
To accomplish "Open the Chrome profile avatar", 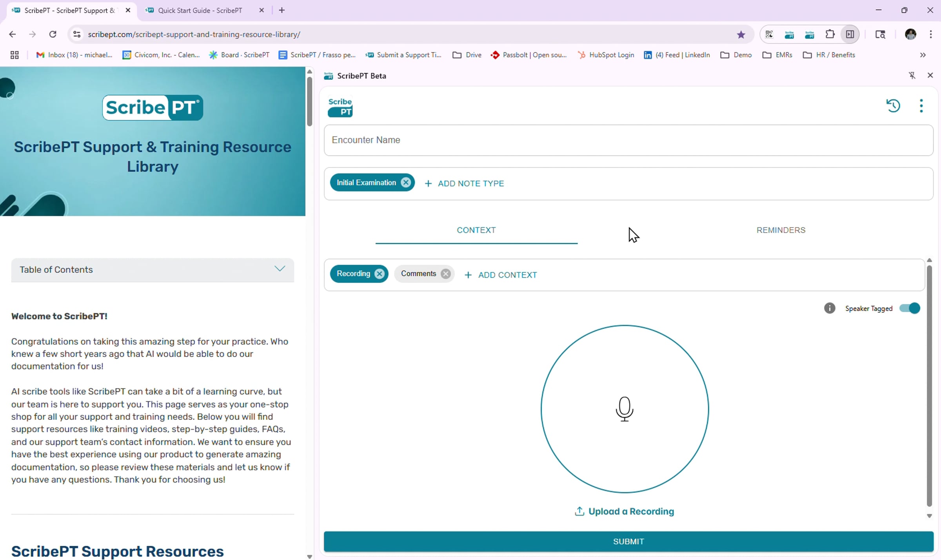I will (910, 34).
